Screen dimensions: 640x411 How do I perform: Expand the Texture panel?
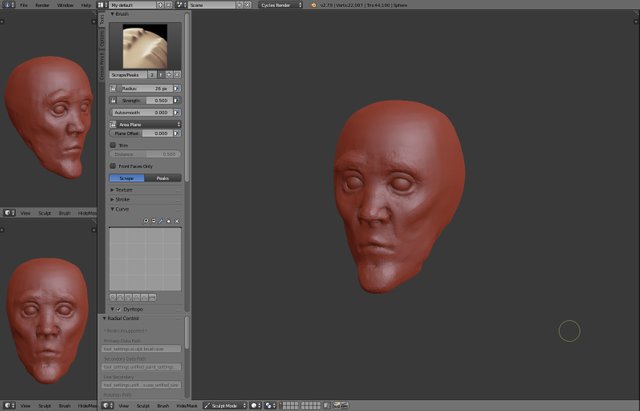[122, 189]
